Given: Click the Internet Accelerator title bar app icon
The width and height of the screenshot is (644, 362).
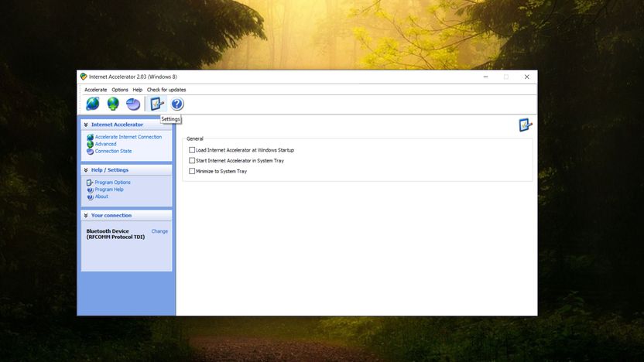Looking at the screenshot, I should click(84, 77).
